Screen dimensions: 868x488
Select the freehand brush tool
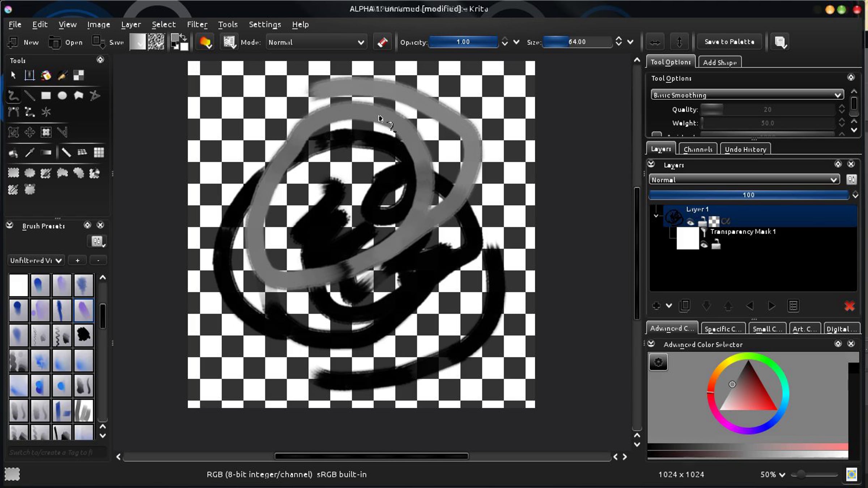point(13,96)
